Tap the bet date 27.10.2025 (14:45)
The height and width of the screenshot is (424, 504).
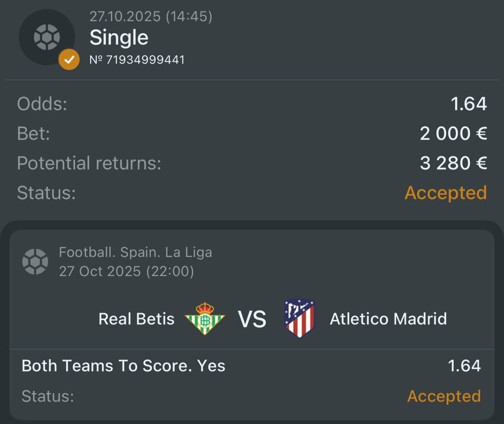point(151,17)
